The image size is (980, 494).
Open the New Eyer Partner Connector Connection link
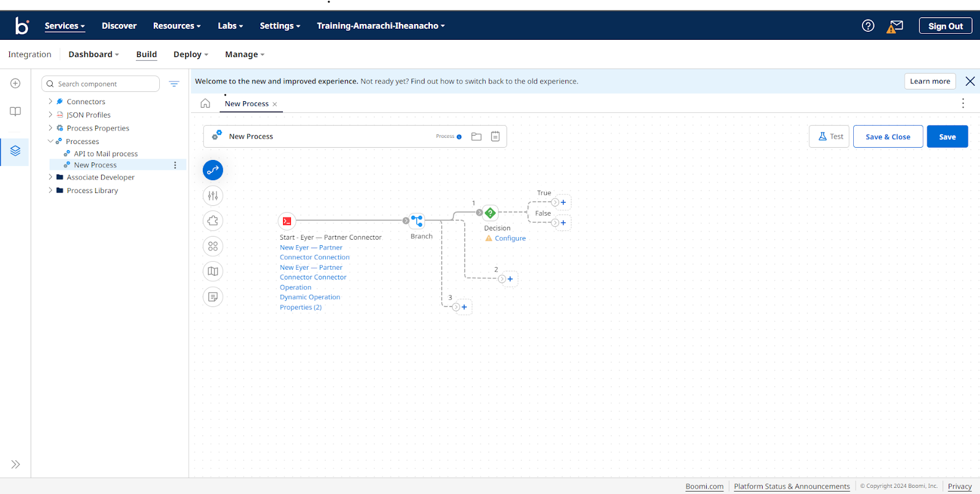pos(315,253)
